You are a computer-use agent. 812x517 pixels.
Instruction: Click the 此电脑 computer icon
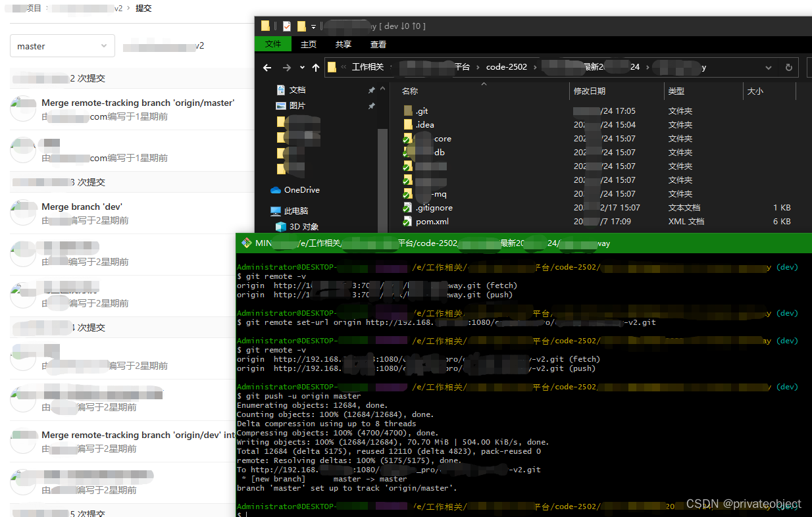[x=276, y=211]
